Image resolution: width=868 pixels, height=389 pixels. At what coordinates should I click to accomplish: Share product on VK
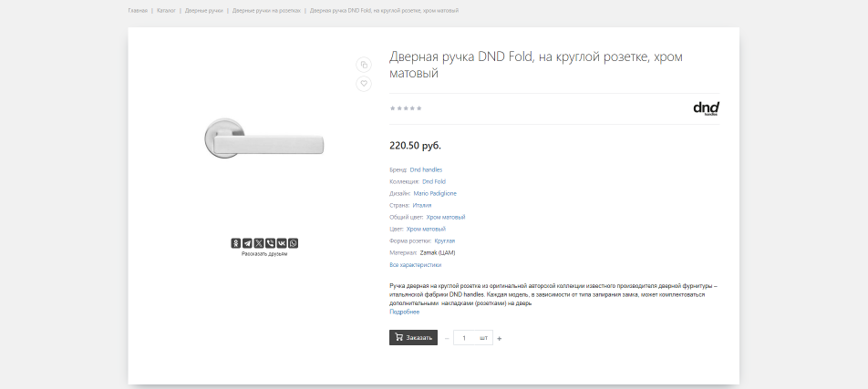(282, 243)
